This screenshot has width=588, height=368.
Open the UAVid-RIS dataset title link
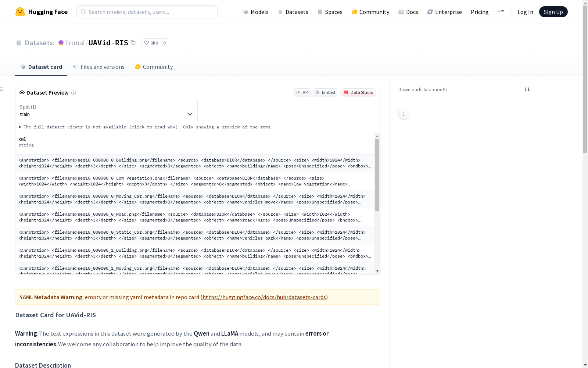[108, 43]
